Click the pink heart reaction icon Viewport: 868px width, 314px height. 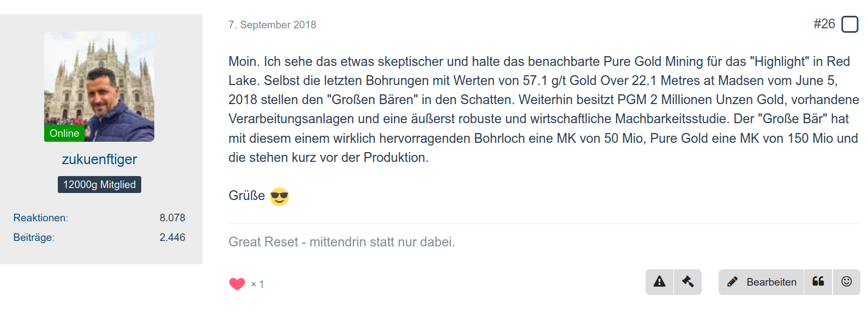coord(237,284)
